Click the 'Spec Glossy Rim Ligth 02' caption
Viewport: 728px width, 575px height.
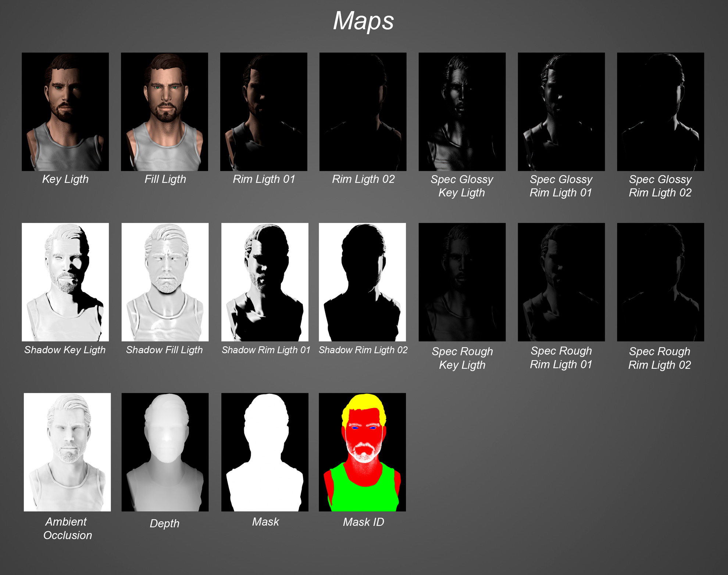(x=660, y=186)
